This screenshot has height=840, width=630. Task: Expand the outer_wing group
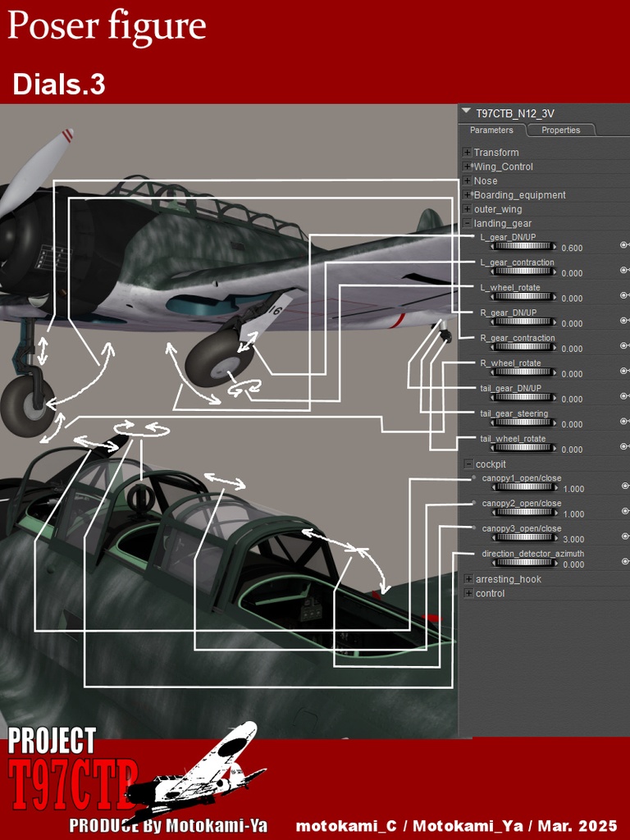[x=467, y=209]
